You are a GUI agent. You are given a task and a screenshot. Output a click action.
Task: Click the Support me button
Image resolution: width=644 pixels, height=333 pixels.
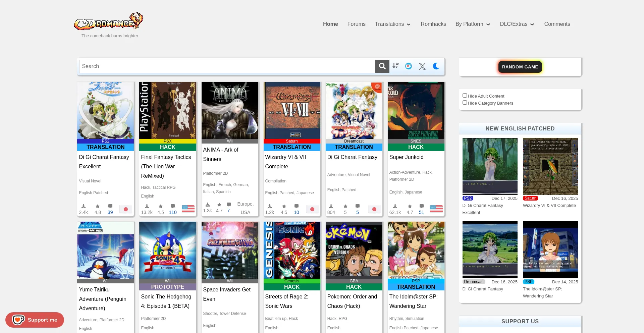tap(35, 320)
